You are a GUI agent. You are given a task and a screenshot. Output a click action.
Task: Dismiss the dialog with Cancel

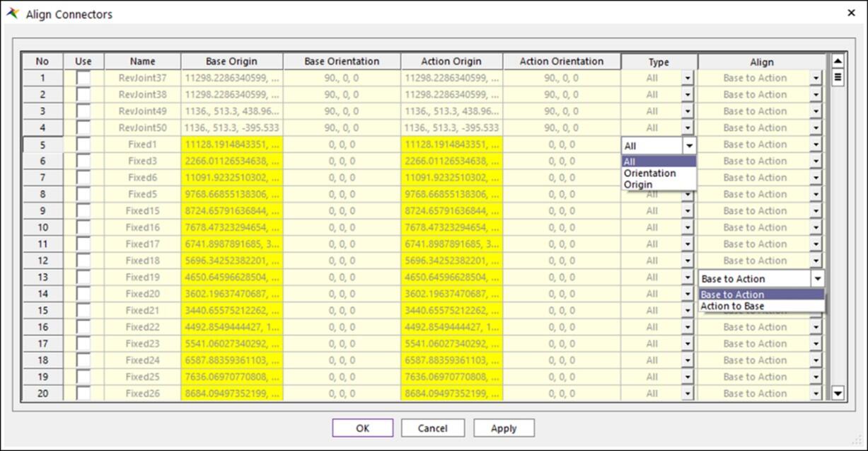pos(433,428)
